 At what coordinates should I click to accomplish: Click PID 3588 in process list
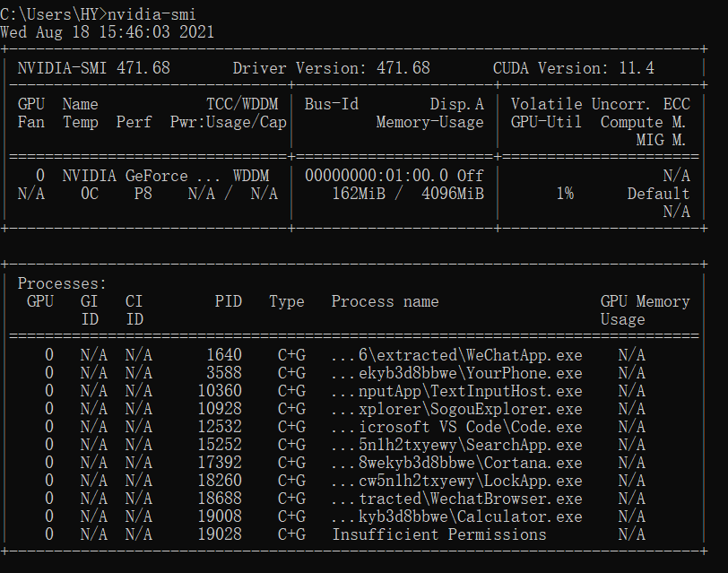(224, 373)
